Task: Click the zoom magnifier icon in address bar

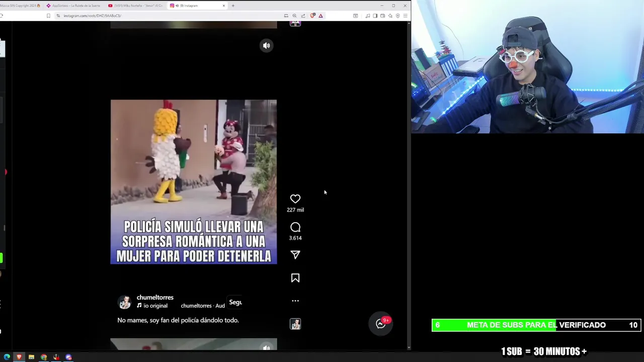Action: pos(294,16)
